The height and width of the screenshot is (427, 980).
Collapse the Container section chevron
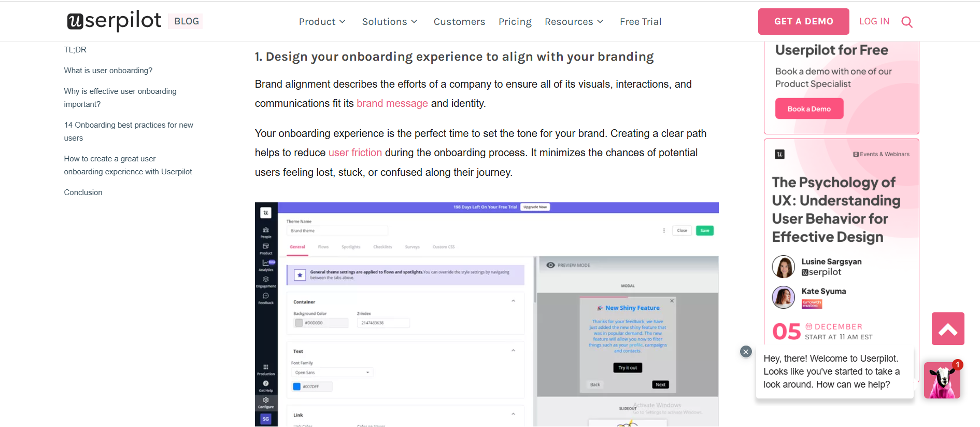(x=513, y=301)
